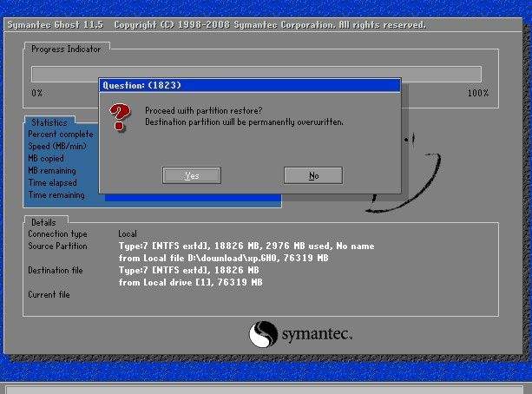532x394 pixels.
Task: Click the 'Destination file' label
Action: [x=56, y=270]
